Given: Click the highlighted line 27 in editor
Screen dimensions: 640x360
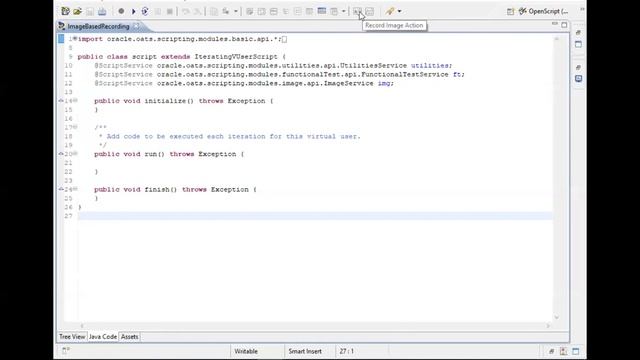Looking at the screenshot, I should 315,216.
